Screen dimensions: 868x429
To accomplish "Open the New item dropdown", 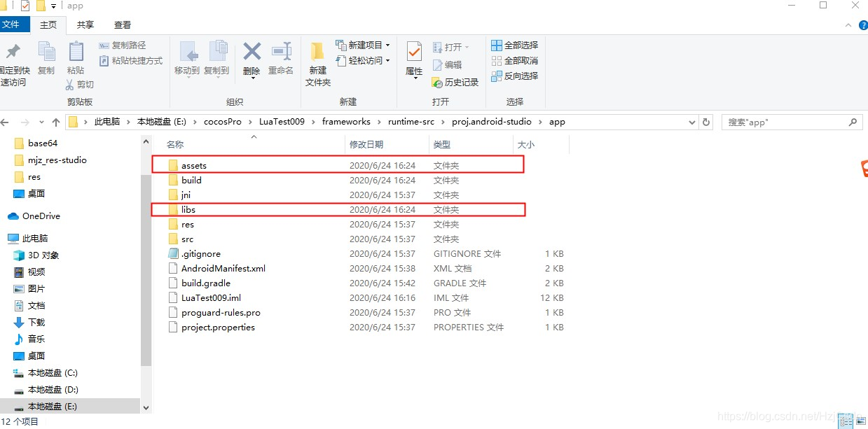I will pos(363,45).
